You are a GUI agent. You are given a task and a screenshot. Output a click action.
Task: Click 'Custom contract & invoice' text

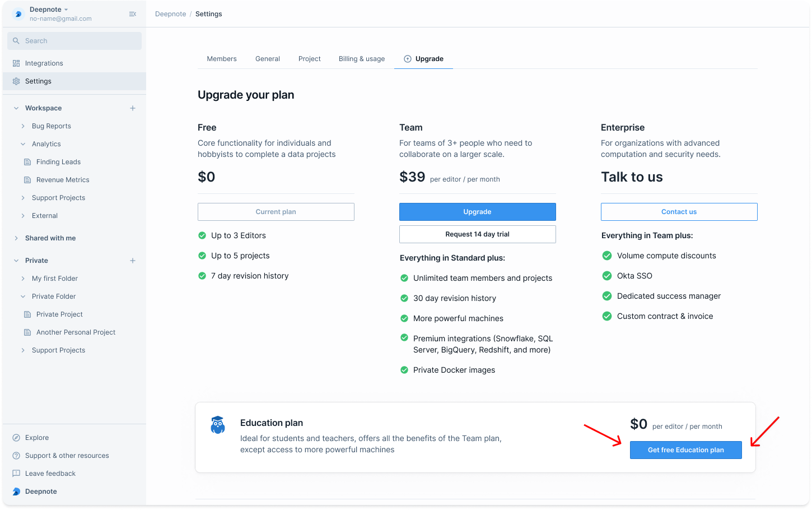click(665, 316)
